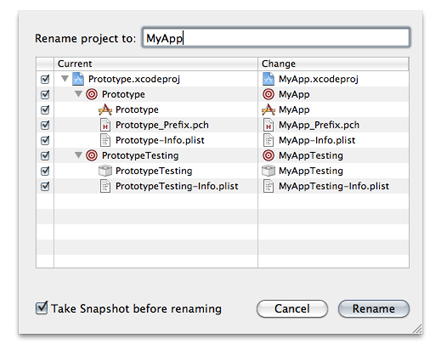441x360 pixels.
Task: Click the Rename button
Action: (374, 309)
